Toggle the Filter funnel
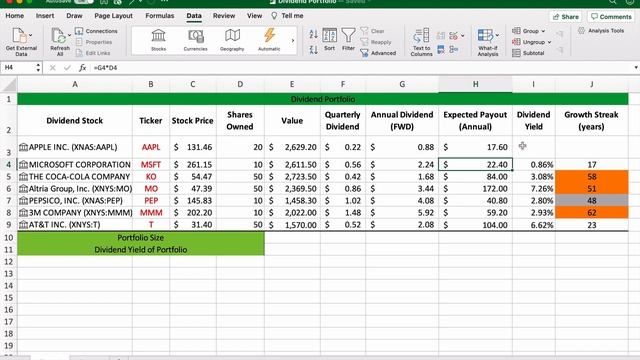Viewport: 640px width, 360px height. (x=348, y=40)
